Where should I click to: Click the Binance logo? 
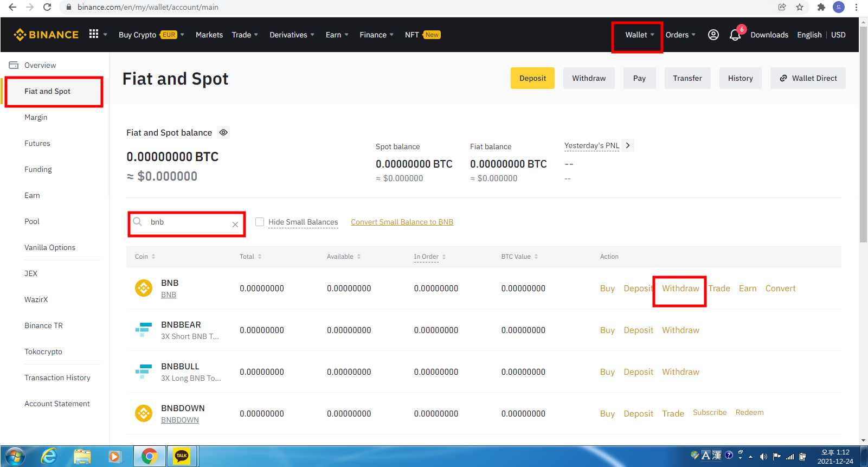coord(46,35)
